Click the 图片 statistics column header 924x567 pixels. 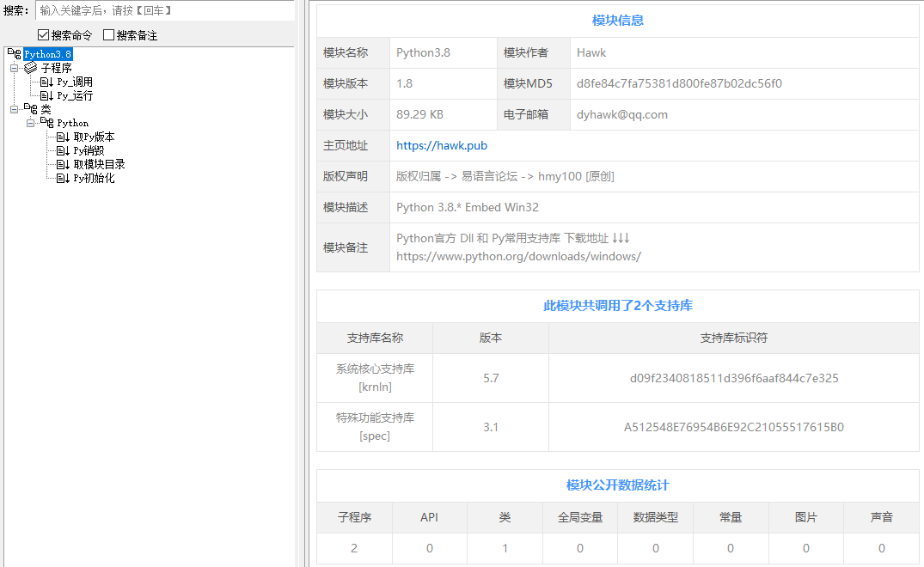point(806,517)
